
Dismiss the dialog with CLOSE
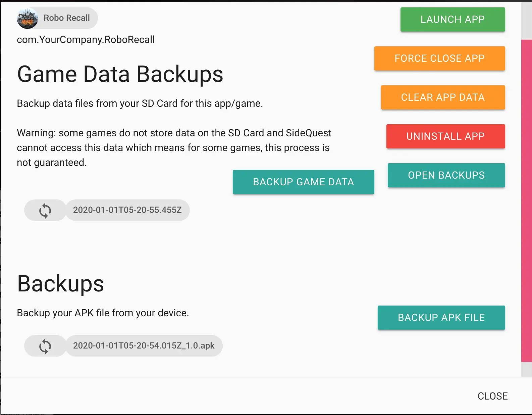pyautogui.click(x=492, y=396)
